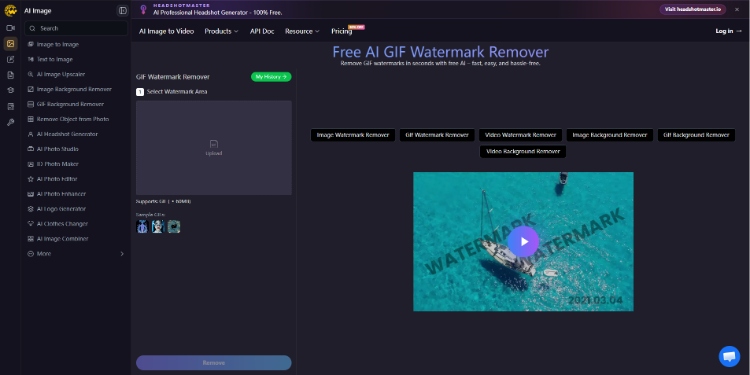Click the AI Photo Editor star icon
Viewport: 750px width, 375px height.
coord(31,179)
